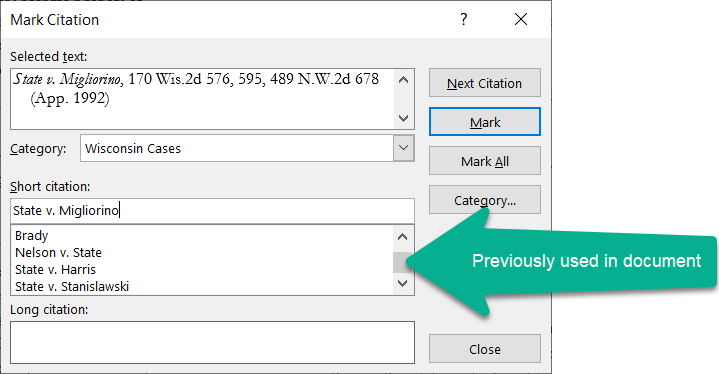Viewport: 719px width, 374px height.
Task: Click the citation list scrollbar thumb
Action: (x=403, y=262)
